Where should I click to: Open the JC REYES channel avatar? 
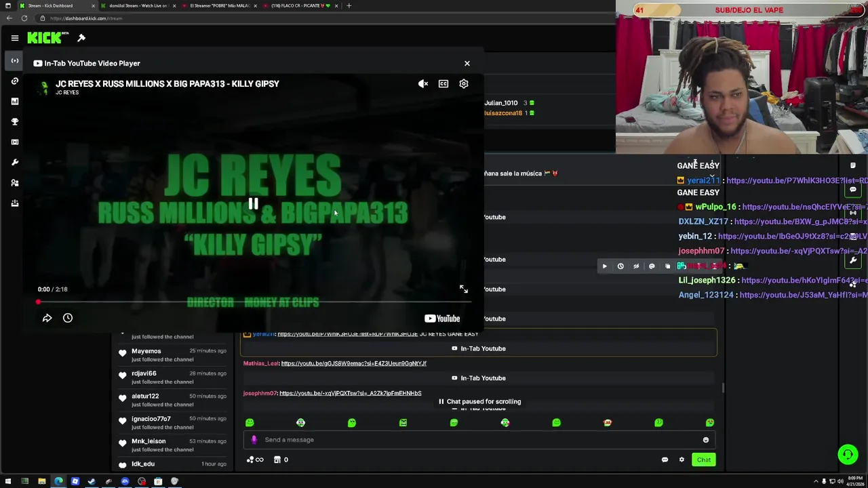(x=45, y=87)
